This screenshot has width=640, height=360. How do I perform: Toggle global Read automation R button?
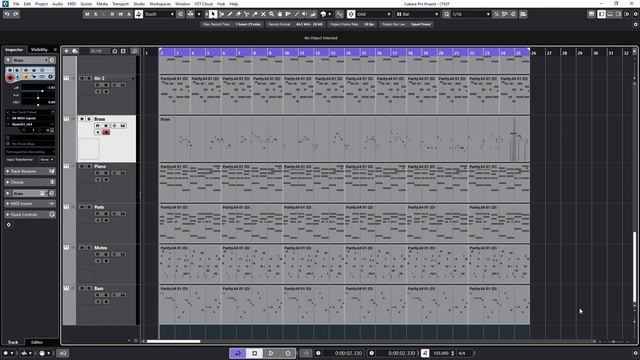[112, 14]
